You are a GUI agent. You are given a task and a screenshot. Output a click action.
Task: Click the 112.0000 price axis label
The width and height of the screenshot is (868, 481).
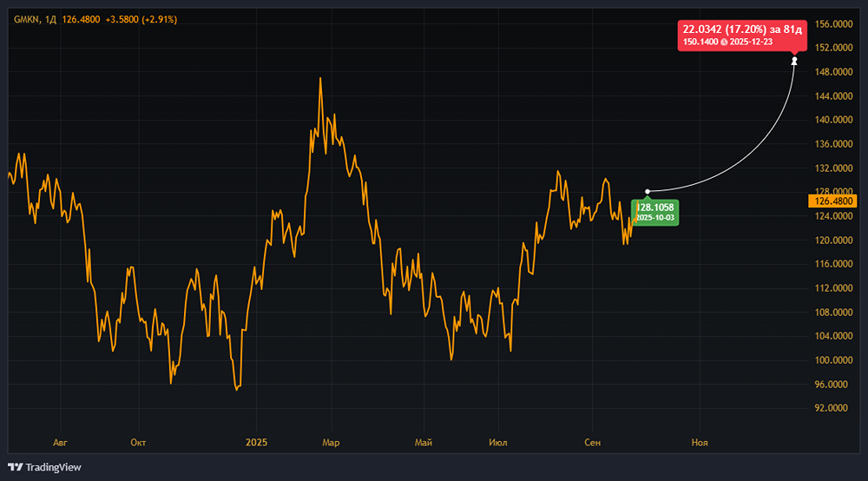coord(833,288)
